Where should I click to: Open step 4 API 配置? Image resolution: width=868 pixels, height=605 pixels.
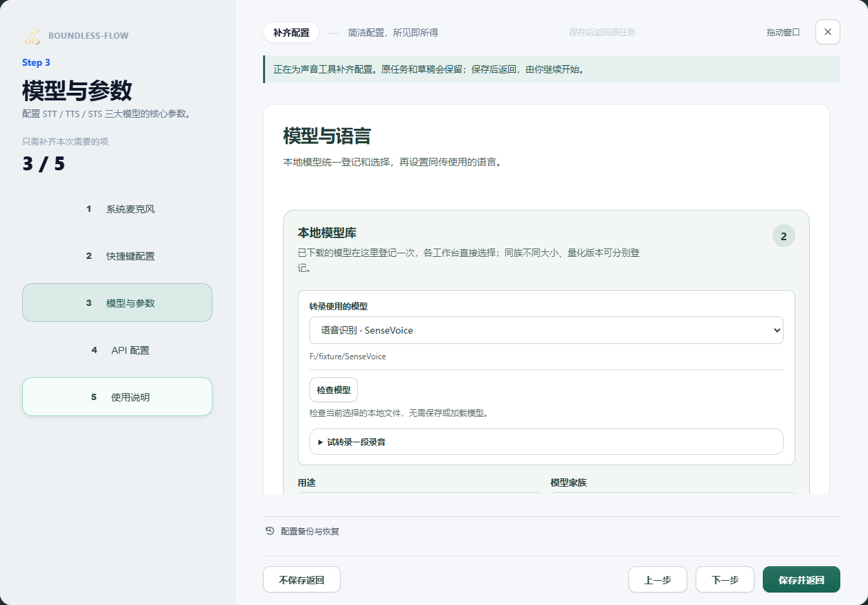[117, 350]
